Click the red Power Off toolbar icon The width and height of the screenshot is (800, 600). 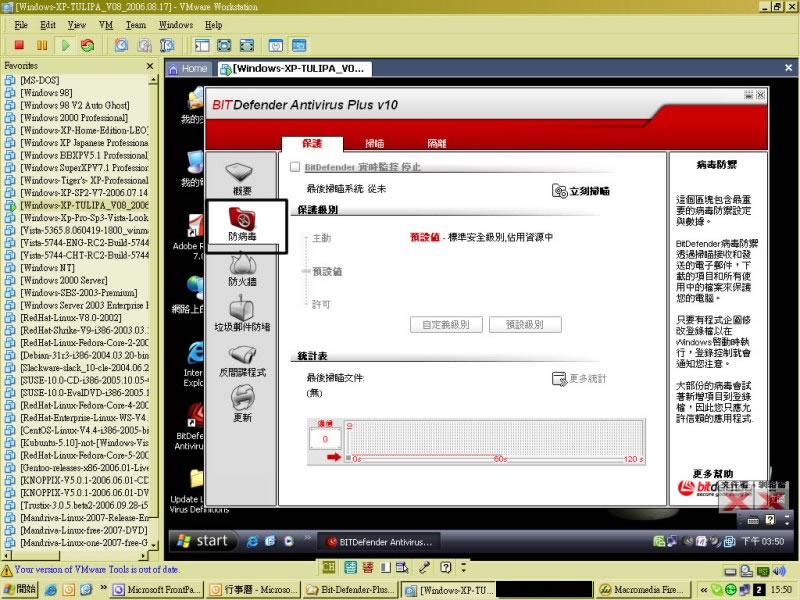[19, 45]
